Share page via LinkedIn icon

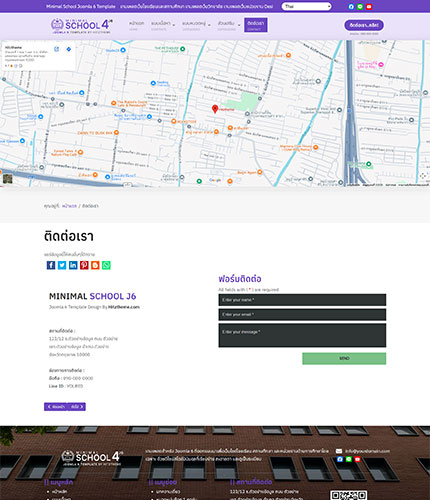73,265
